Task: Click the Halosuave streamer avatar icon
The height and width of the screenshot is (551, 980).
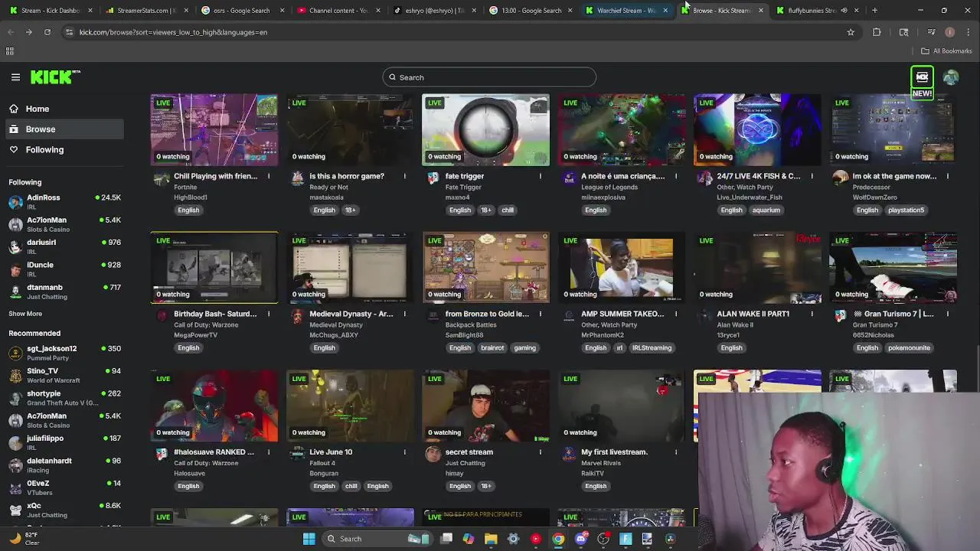Action: coord(162,454)
